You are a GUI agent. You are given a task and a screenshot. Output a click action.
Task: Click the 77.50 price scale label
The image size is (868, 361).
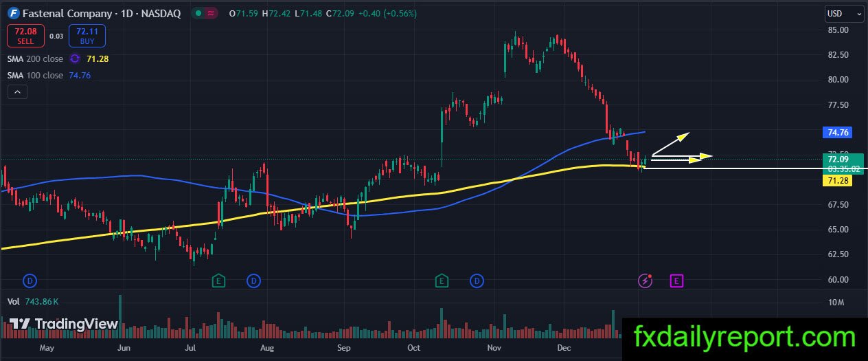(838, 105)
